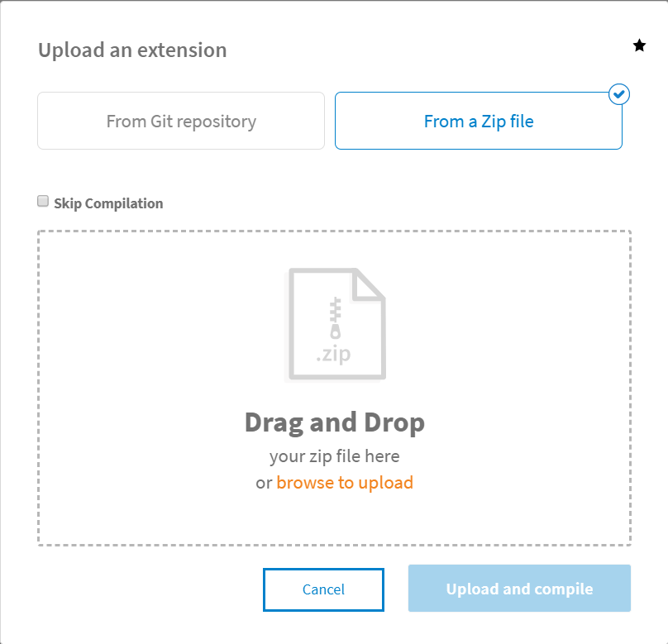Enable the Skip Compilation checkbox

pos(43,201)
